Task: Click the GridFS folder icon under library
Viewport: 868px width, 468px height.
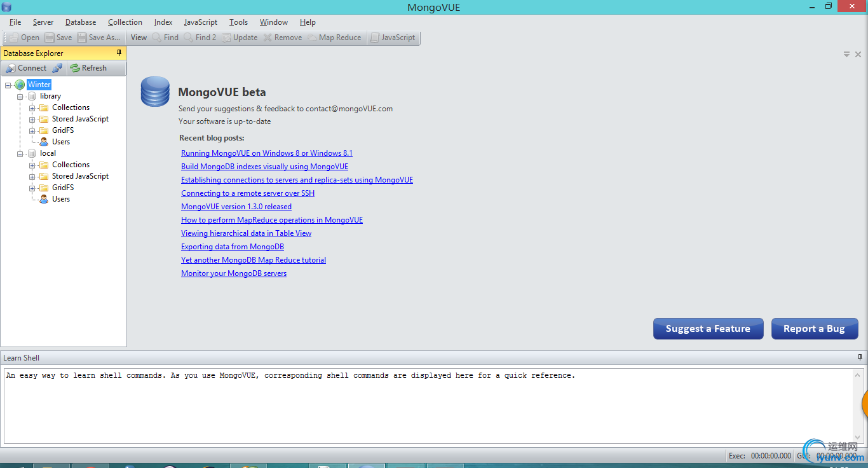Action: click(44, 130)
